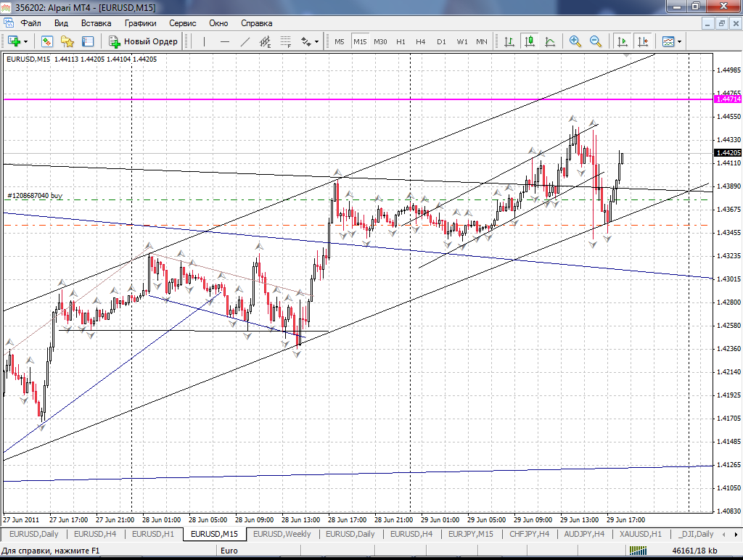Switch to the EURJPY,M15 chart tab
Viewport: 743px width, 560px height.
click(x=470, y=534)
